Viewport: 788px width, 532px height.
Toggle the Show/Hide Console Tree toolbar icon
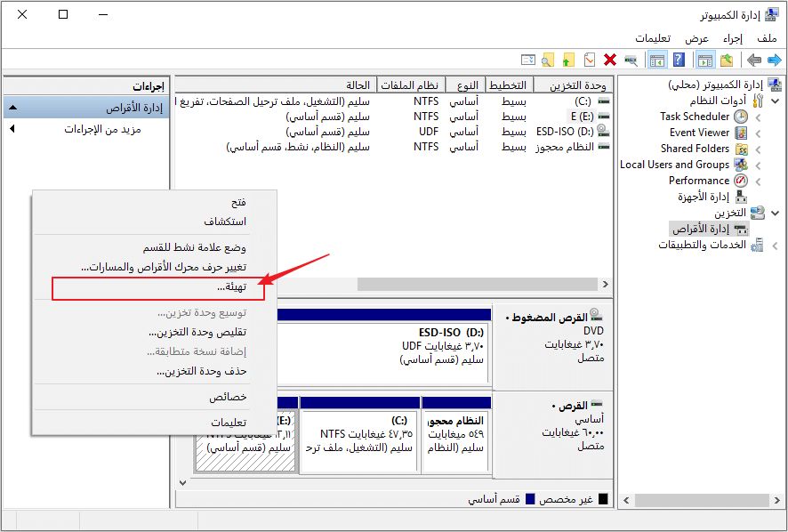tap(705, 60)
